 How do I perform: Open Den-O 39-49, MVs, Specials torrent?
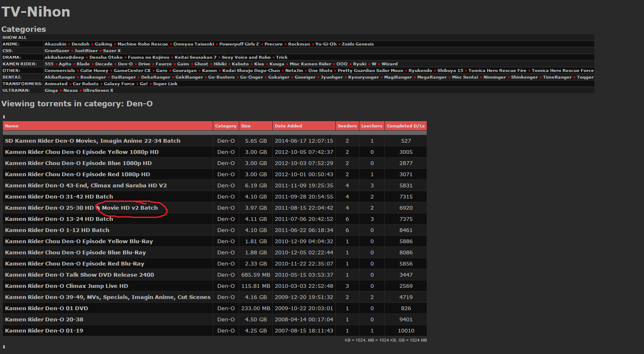pos(108,297)
